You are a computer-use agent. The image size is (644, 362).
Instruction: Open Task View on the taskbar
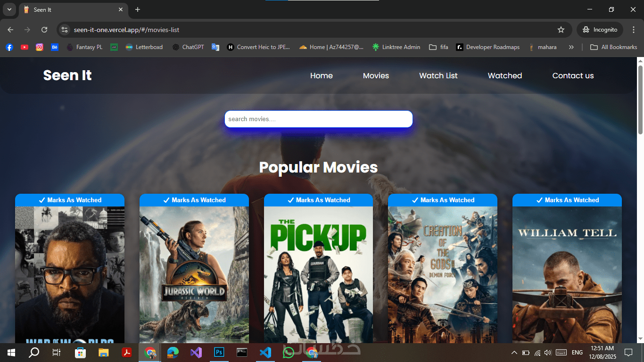[x=57, y=352]
